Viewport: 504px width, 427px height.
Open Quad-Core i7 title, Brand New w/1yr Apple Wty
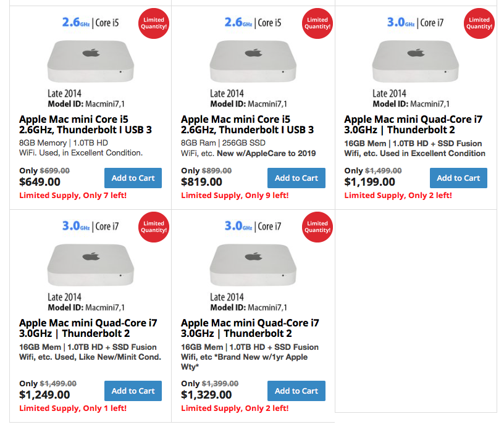[250, 328]
